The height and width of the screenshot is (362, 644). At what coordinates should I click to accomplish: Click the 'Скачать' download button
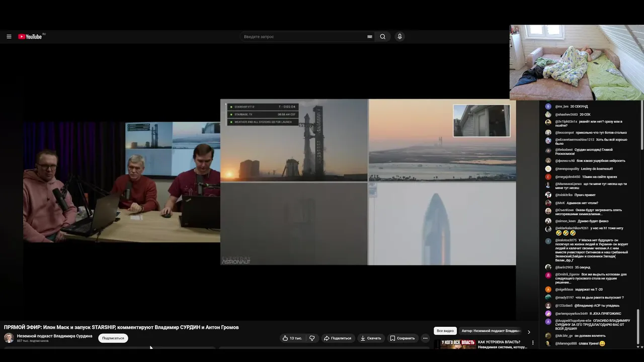pyautogui.click(x=371, y=338)
